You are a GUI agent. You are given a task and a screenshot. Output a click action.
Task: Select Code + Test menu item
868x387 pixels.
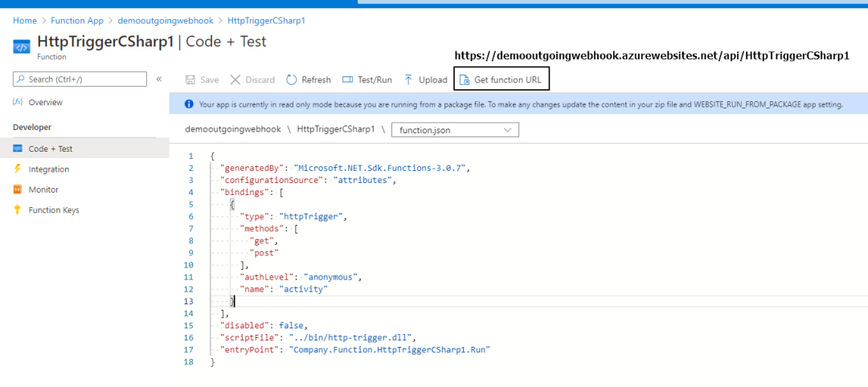pyautogui.click(x=51, y=149)
